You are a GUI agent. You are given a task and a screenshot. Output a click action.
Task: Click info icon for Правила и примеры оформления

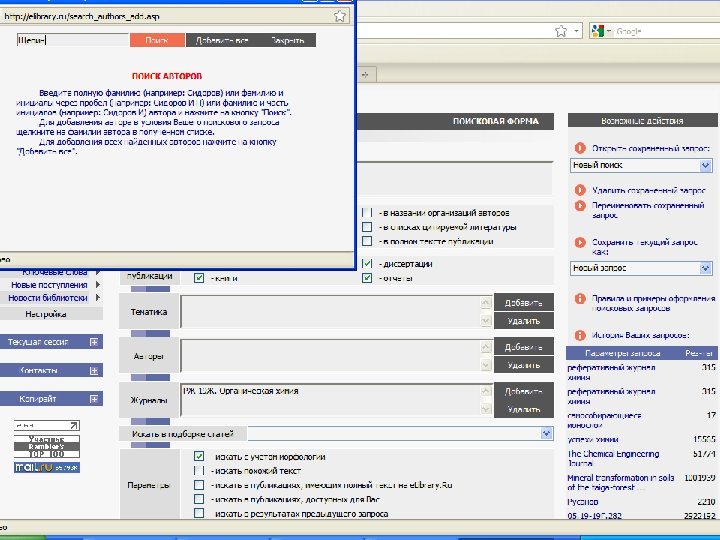pos(580,298)
